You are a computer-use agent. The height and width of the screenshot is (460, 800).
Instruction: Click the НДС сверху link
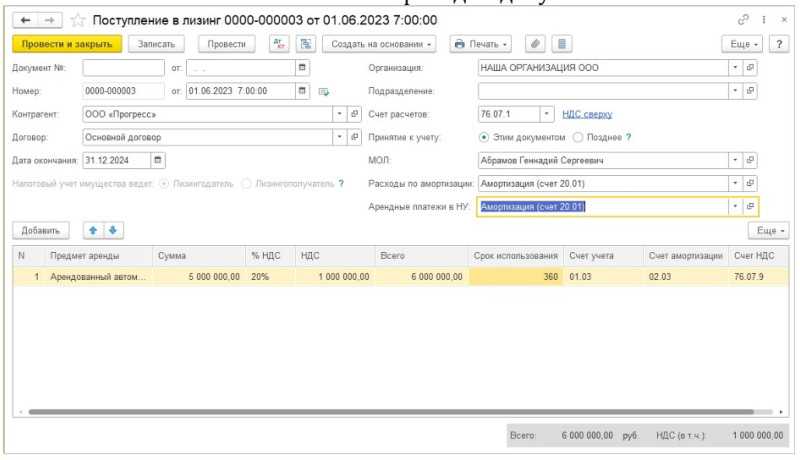click(587, 114)
